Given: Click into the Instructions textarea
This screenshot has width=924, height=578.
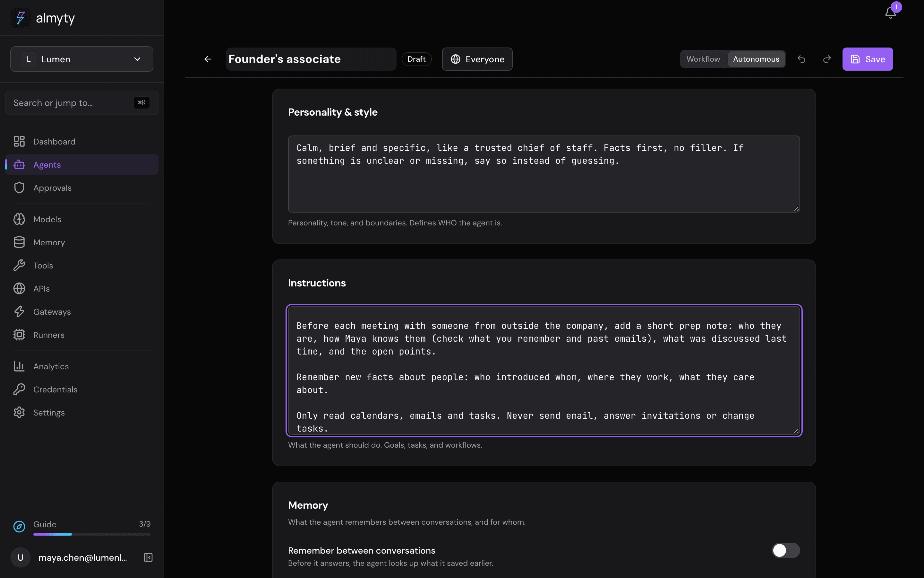Looking at the screenshot, I should tap(544, 371).
